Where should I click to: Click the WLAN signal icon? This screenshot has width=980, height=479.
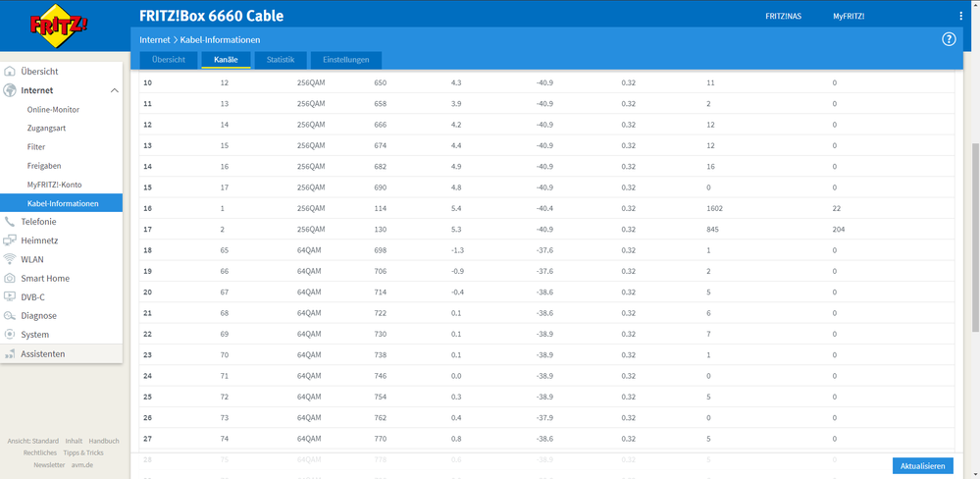click(x=10, y=259)
